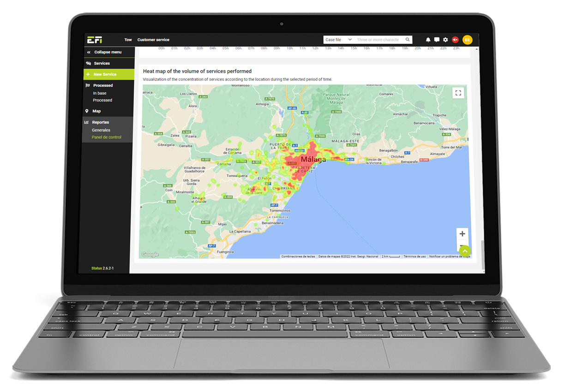This screenshot has width=565, height=392.
Task: Open the notifications bell
Action: point(428,40)
